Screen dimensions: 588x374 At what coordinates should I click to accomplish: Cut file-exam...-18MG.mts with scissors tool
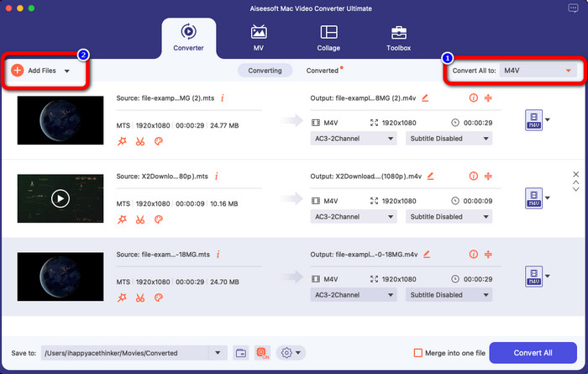(140, 298)
